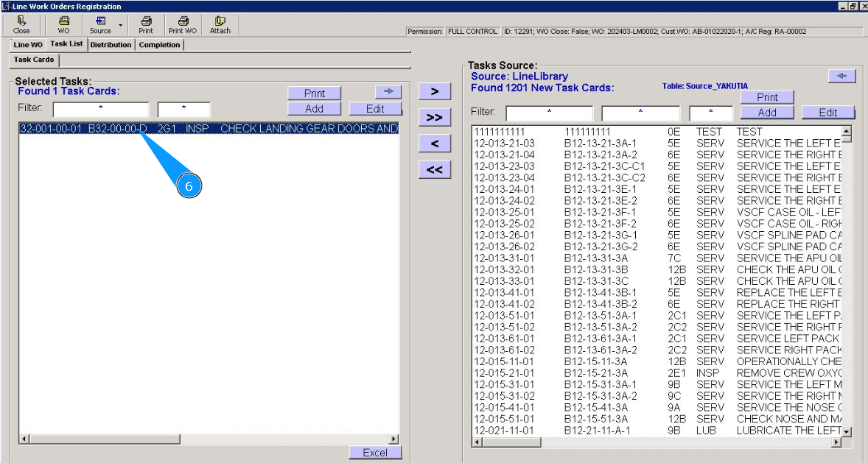Open the Completion tab
Viewport: 868px width, 463px height.
tap(159, 45)
